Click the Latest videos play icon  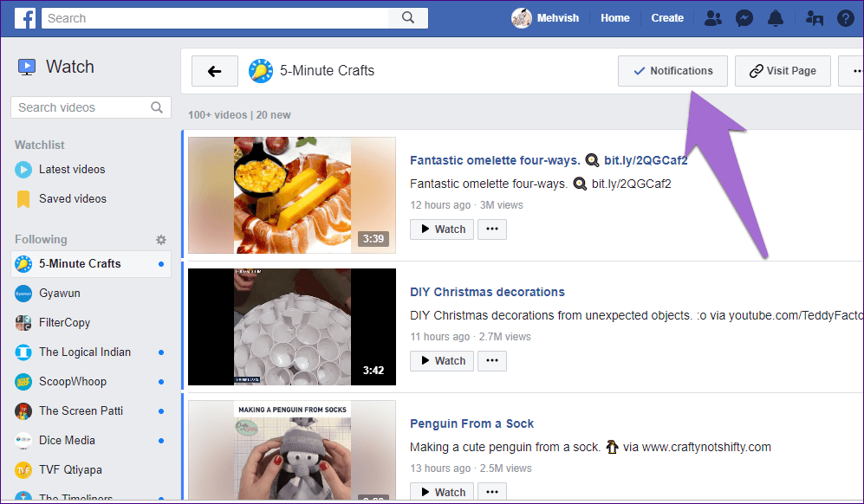23,170
